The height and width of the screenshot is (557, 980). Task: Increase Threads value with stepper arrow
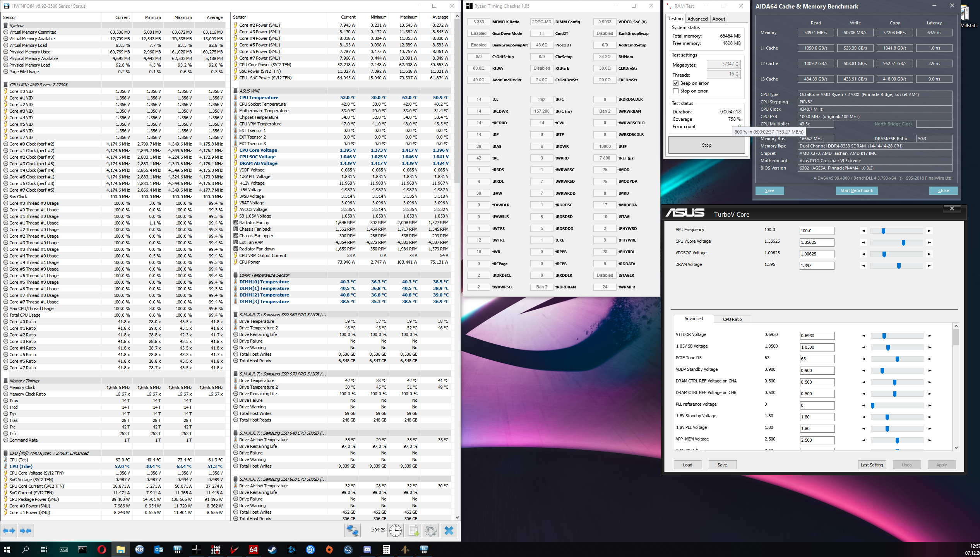tap(737, 72)
